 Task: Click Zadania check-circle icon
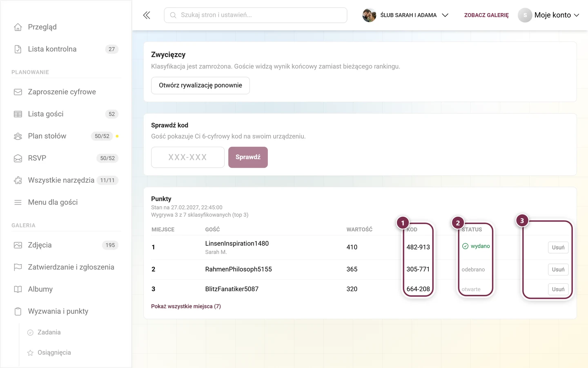(x=30, y=333)
